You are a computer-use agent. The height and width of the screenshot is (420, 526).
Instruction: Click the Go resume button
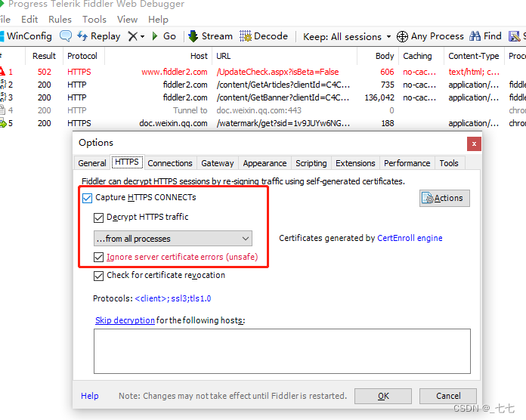point(164,36)
